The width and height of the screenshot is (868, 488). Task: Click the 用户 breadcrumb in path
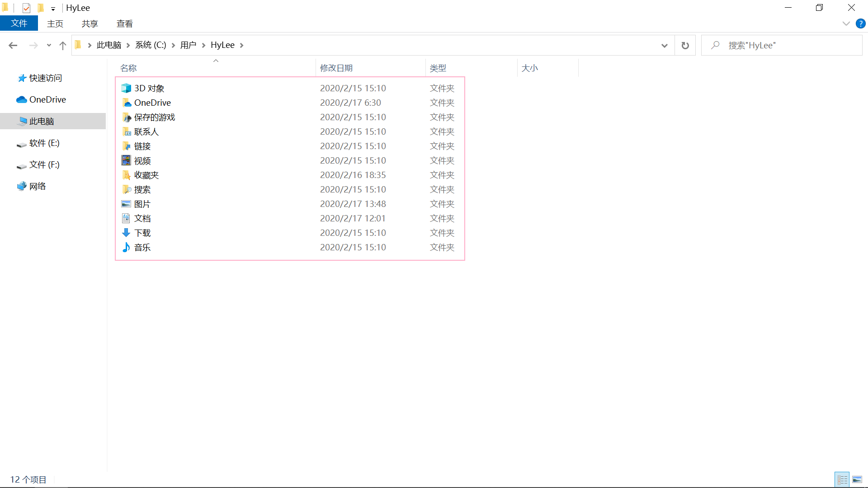click(188, 45)
